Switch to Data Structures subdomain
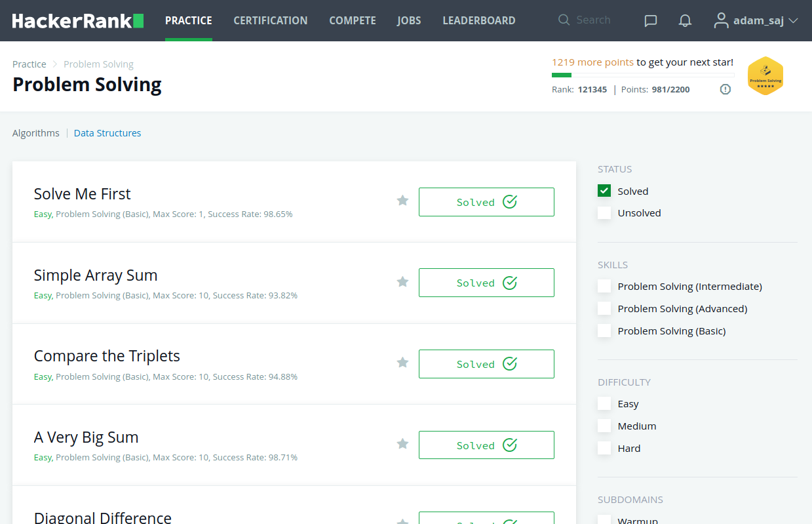The width and height of the screenshot is (812, 524). click(x=107, y=133)
